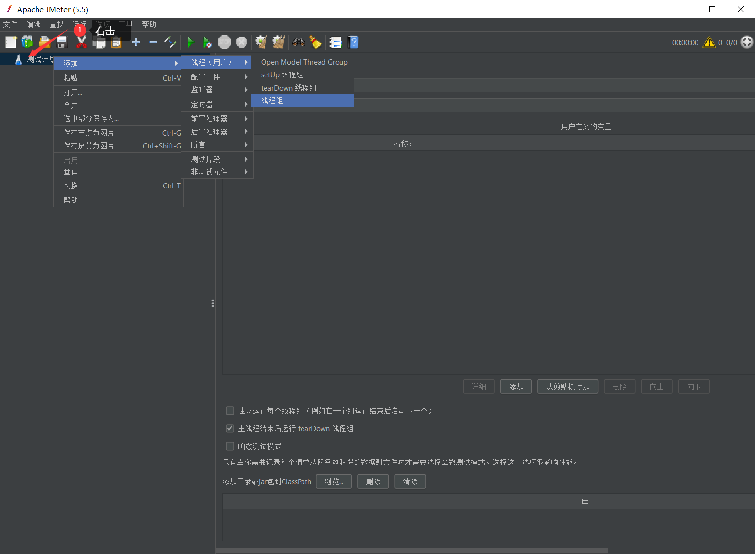Choose Open Model Thread Group
Screen dimensions: 756x554
coord(302,62)
